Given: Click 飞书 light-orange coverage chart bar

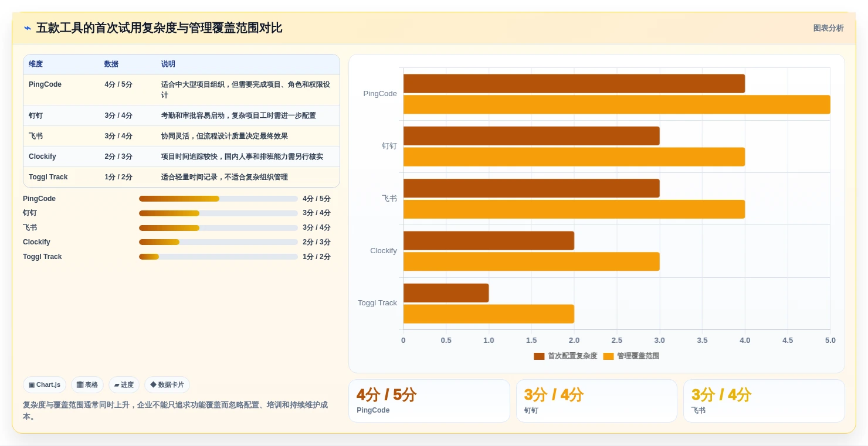Looking at the screenshot, I should click(x=574, y=209).
